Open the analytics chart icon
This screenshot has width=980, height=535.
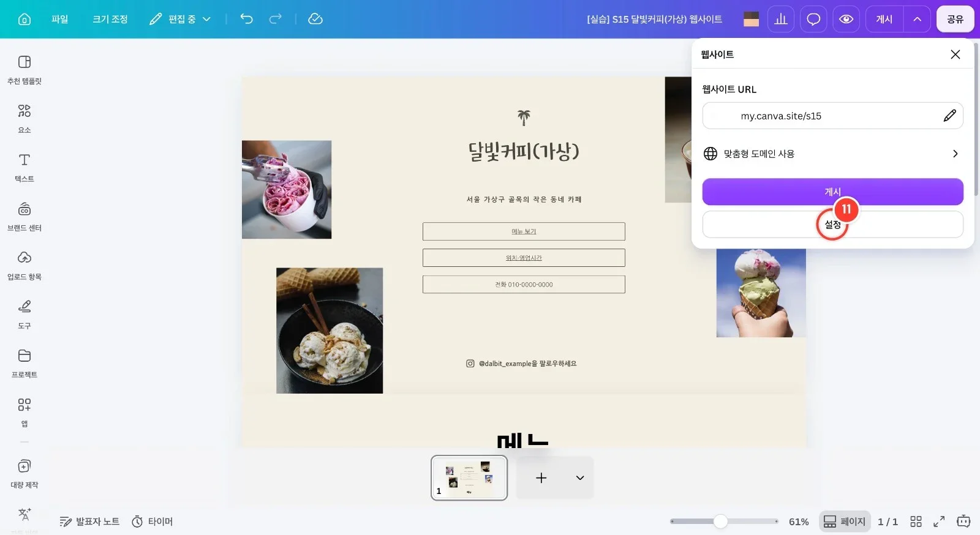[781, 19]
